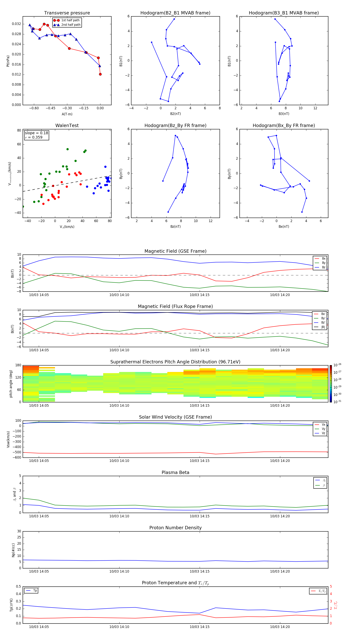Select the "slope = 0.18" annotation
Image resolution: width=351 pixels, height=644 pixels.
point(36,133)
